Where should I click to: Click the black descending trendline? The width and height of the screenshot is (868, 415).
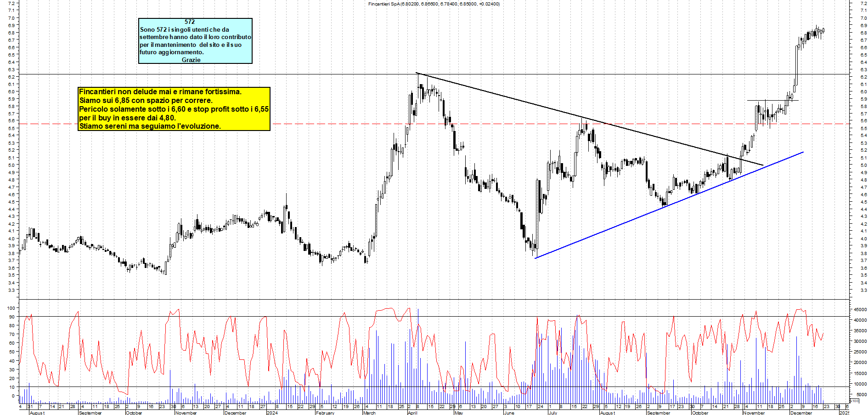[589, 119]
